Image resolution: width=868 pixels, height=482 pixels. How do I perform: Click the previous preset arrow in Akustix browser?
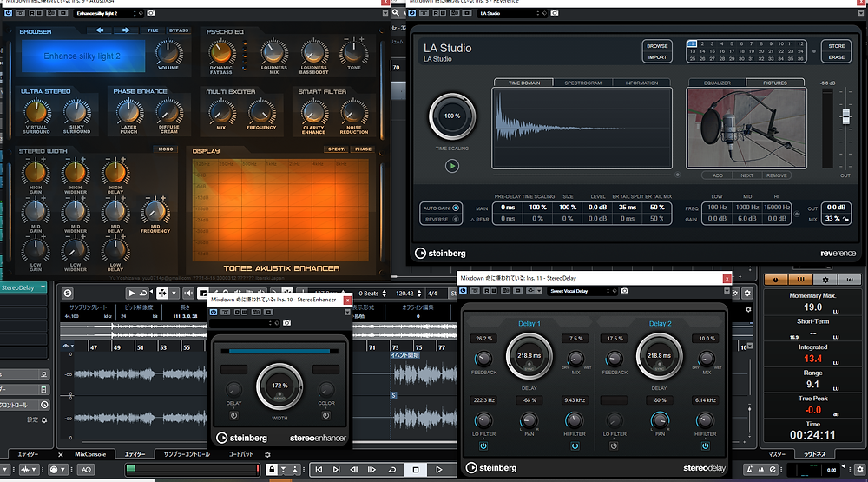(x=100, y=30)
